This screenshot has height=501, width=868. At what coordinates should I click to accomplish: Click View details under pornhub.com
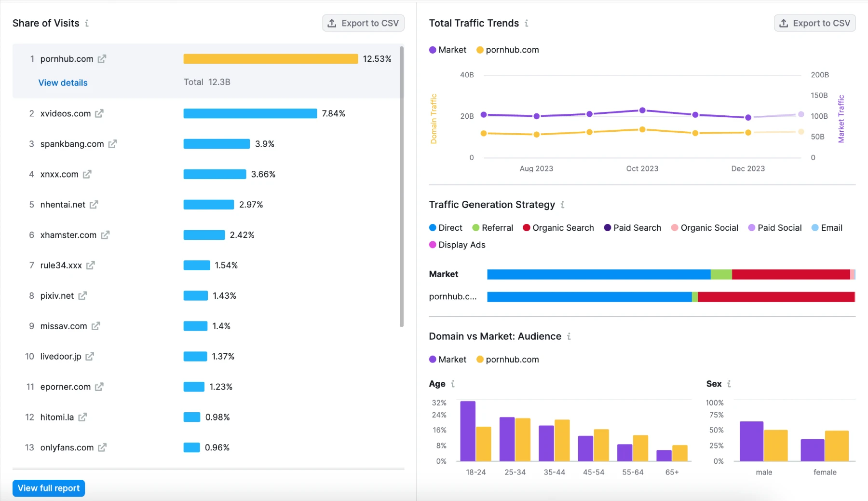pos(63,83)
